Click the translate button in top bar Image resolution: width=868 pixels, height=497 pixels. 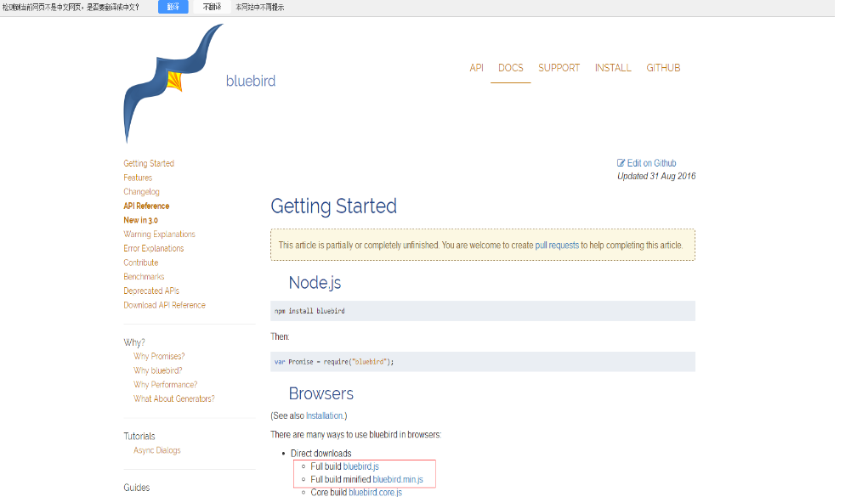173,7
